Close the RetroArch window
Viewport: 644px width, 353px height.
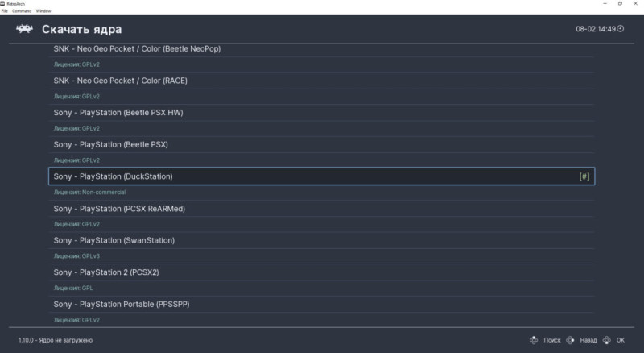635,3
